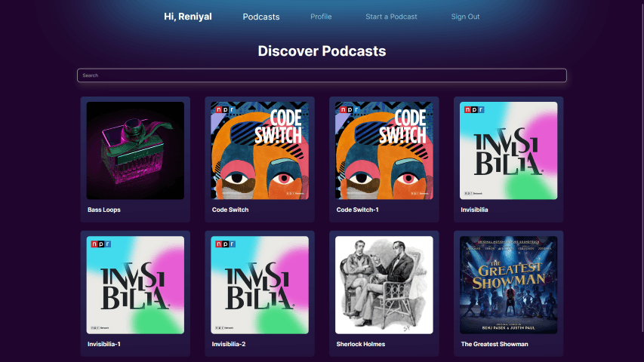Open the Sherlock Holmes illustration thumbnail

[384, 285]
